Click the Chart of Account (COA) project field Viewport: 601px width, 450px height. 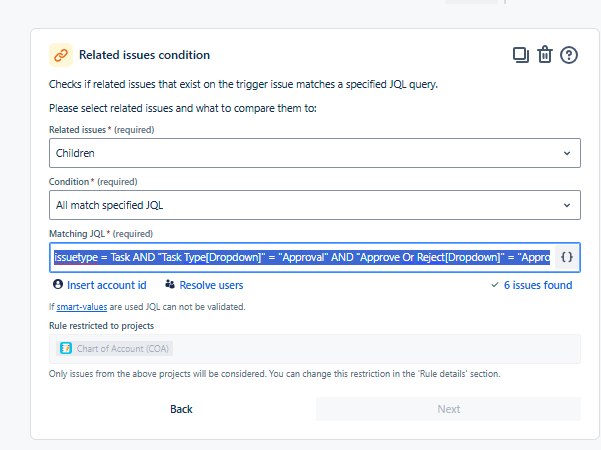[x=314, y=348]
